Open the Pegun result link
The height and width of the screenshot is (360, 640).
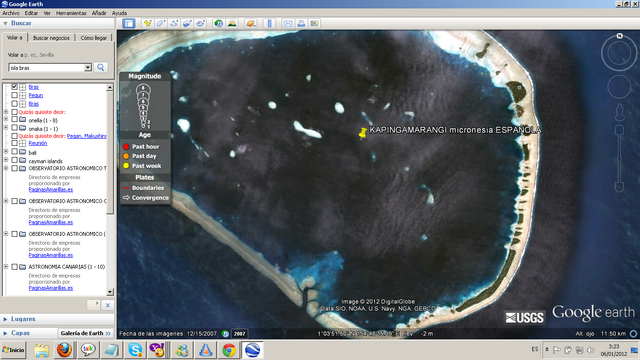click(36, 95)
